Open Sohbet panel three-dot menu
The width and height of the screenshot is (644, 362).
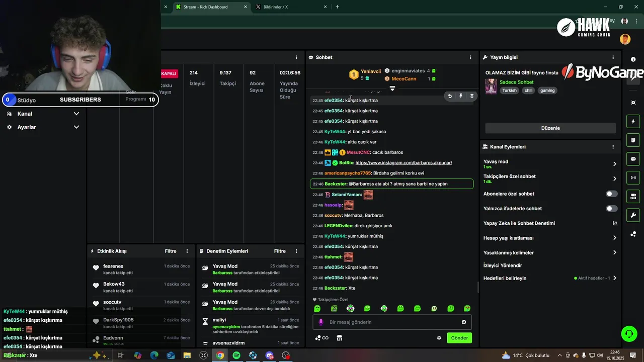tap(470, 57)
